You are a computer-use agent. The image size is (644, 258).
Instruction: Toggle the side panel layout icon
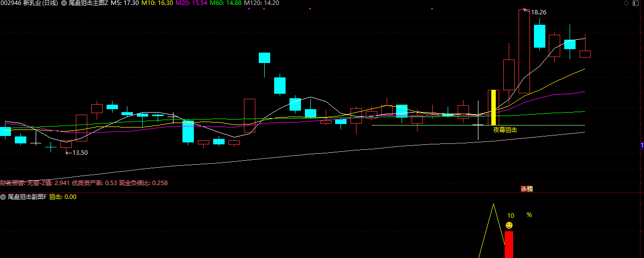click(x=636, y=3)
